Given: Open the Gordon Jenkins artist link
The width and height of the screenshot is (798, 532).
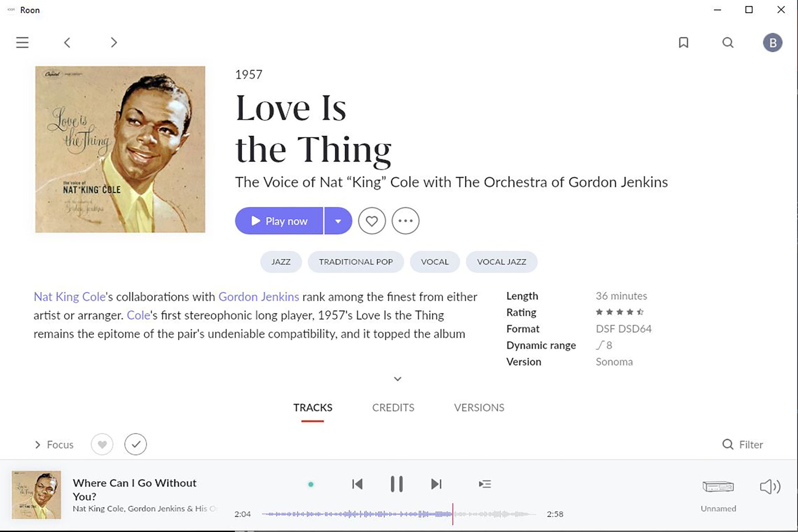Looking at the screenshot, I should point(259,296).
